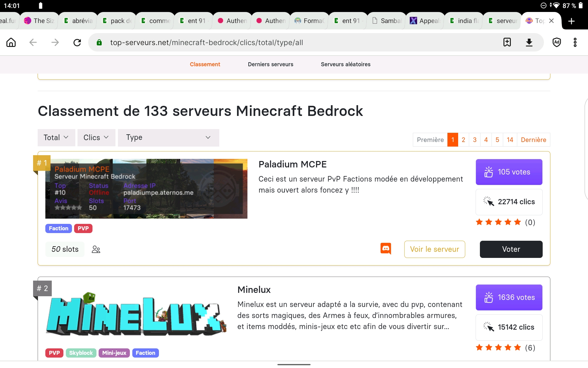
Task: Click the 15142 clics counter
Action: click(x=509, y=327)
